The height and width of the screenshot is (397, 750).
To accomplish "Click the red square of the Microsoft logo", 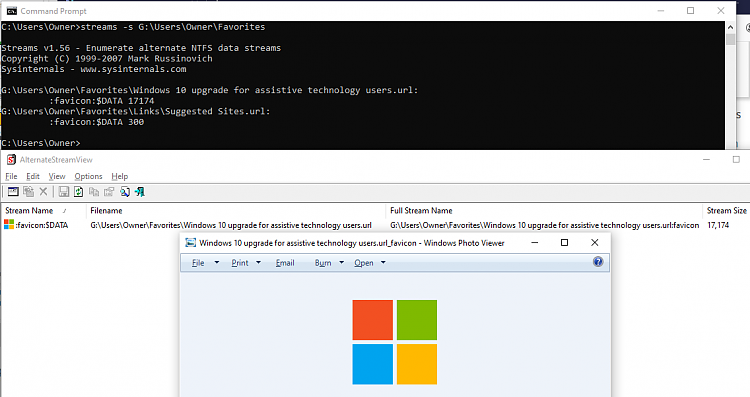I will point(373,320).
